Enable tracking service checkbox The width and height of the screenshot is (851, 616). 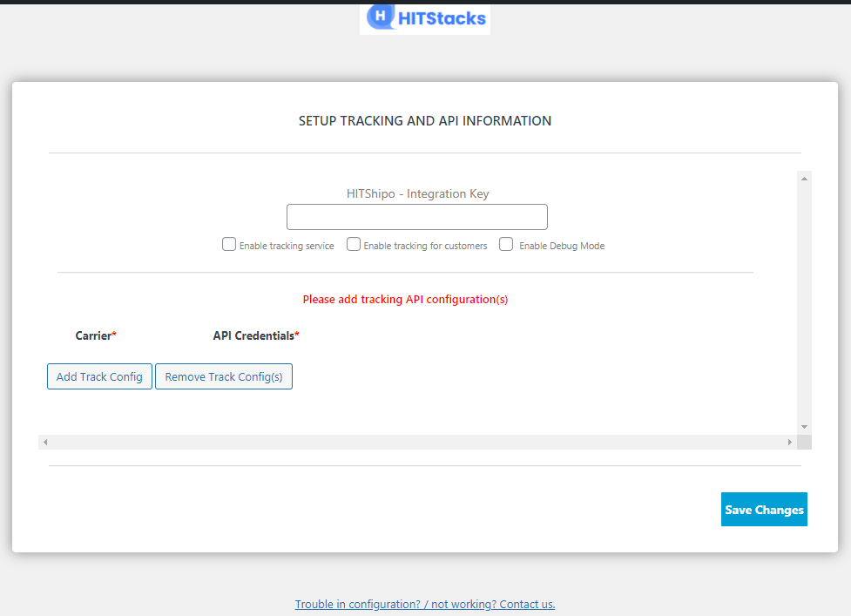(229, 244)
